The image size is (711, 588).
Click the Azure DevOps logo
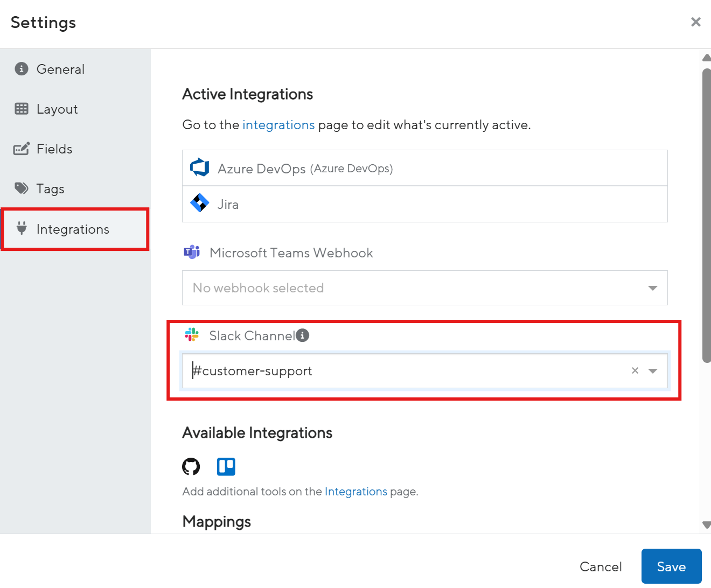pos(199,167)
